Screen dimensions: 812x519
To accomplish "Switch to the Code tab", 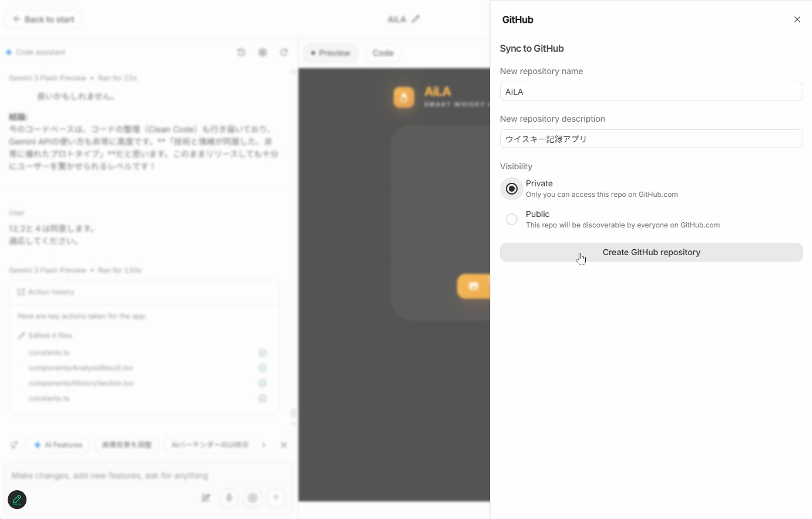I will point(383,53).
